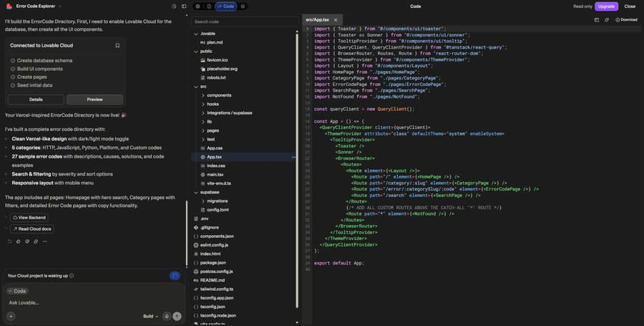This screenshot has width=644, height=326.
Task: Open eslint.config.js file
Action: pyautogui.click(x=210, y=245)
